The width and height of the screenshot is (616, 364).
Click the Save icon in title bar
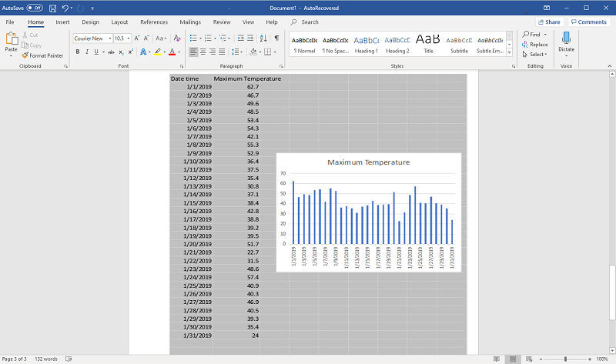point(52,8)
